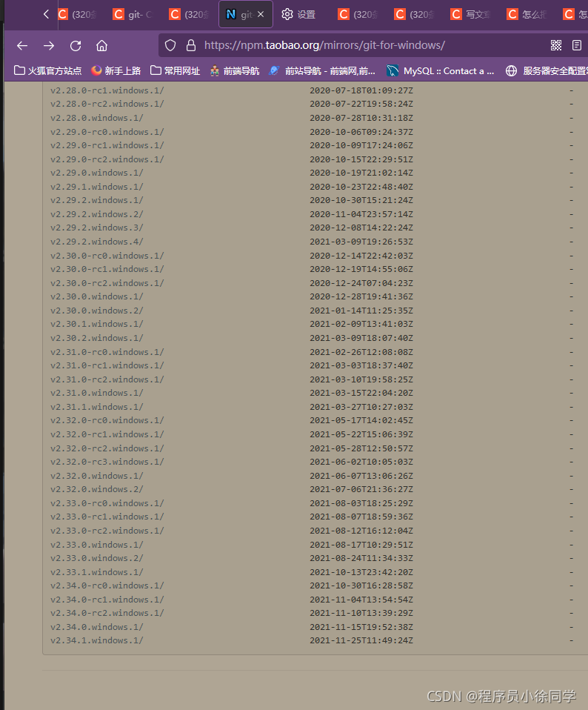
Task: Open the v2.31.1.windows.1/ folder link
Action: (97, 407)
